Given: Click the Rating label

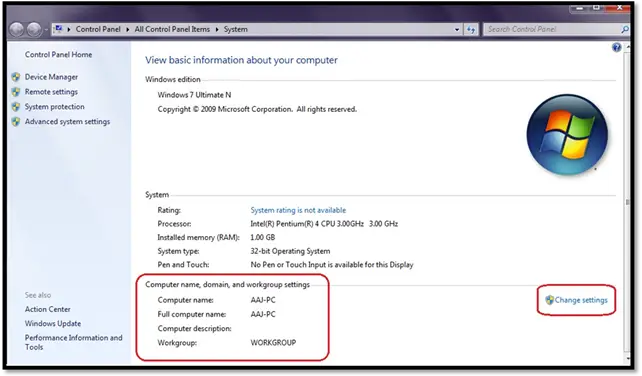Looking at the screenshot, I should click(169, 210).
